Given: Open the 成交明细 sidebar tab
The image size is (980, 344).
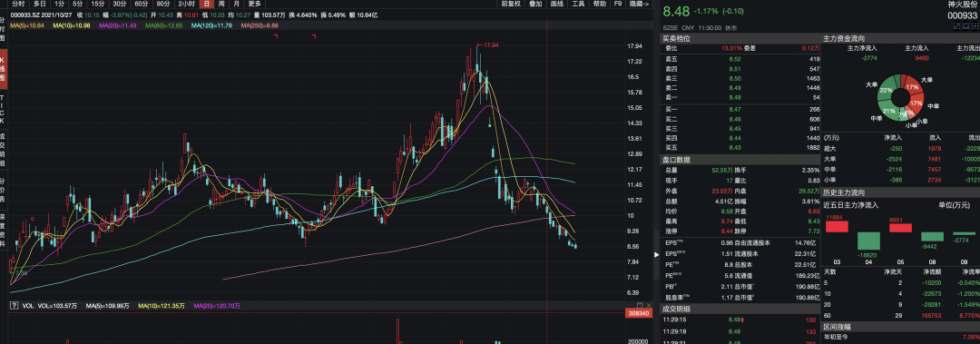Looking at the screenshot, I should [3, 150].
